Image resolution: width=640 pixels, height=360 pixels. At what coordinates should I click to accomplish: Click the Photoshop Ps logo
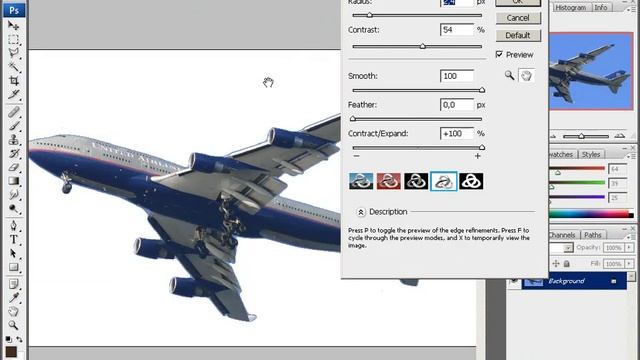(14, 10)
